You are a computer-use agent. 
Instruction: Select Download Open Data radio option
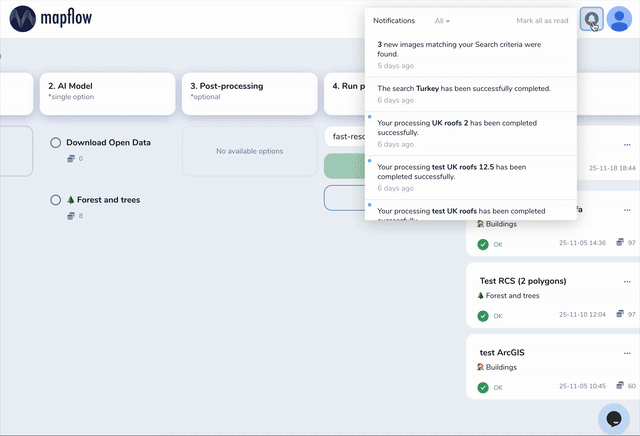point(56,143)
